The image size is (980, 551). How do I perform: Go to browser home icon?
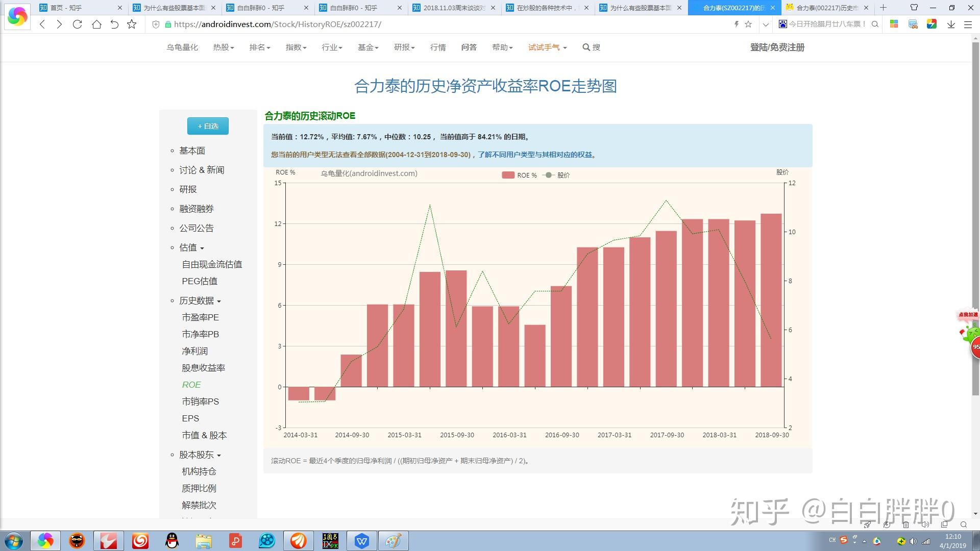96,24
